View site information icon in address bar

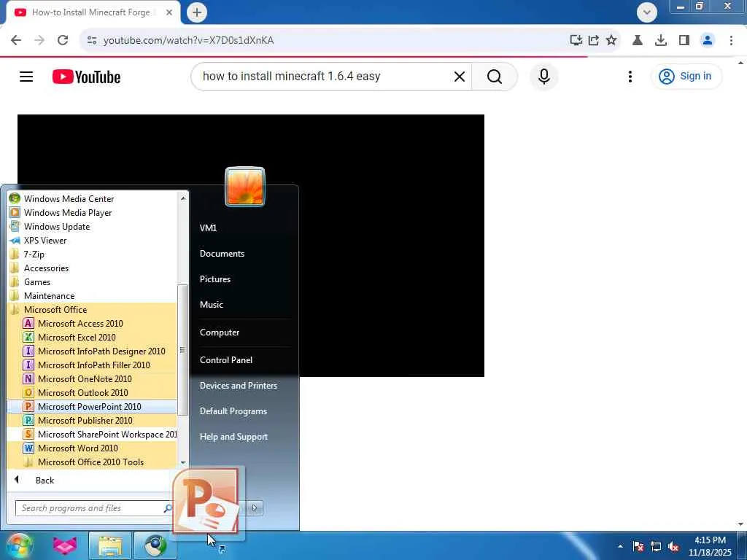(92, 40)
